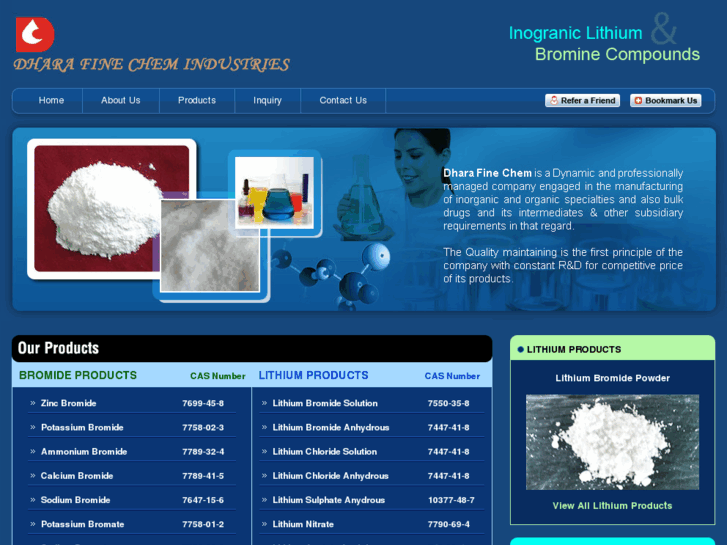Click the Bromine Compounds tagline text
727x545 pixels.
coord(617,55)
